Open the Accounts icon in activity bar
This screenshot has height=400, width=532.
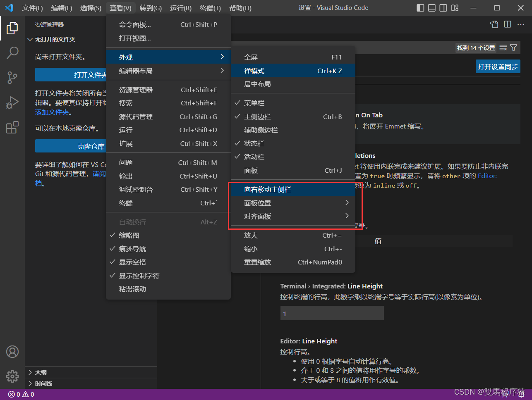pos(12,352)
